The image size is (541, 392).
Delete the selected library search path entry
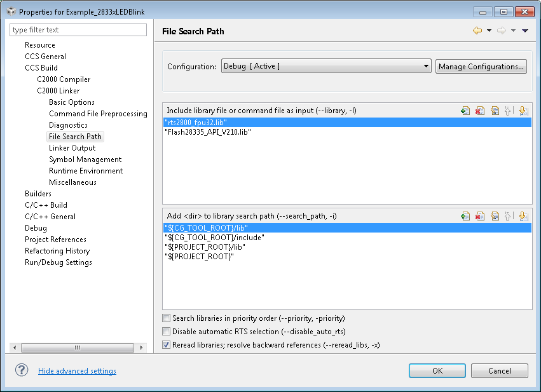tap(480, 216)
